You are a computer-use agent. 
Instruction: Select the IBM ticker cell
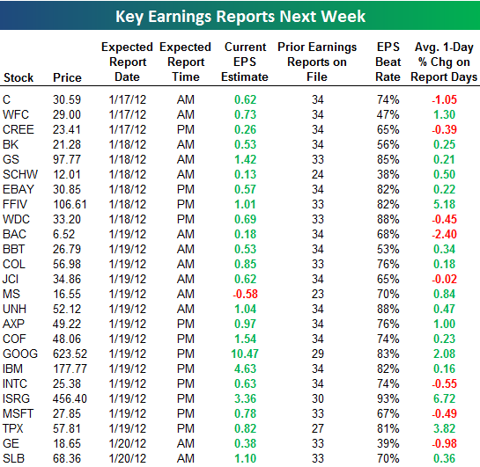coord(13,369)
